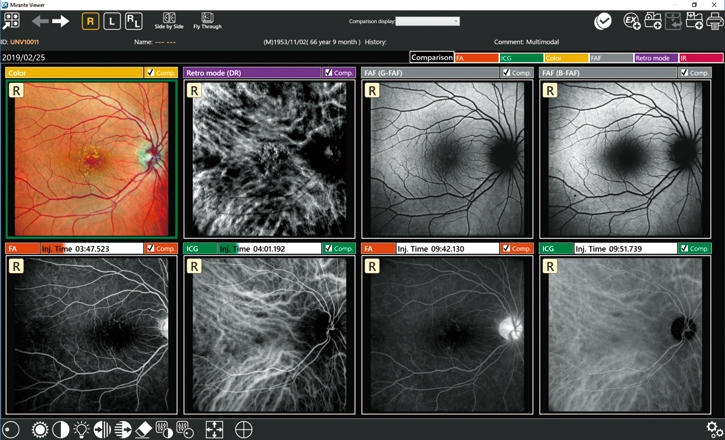Click the brightness sun icon in bottom toolbar

(x=40, y=429)
